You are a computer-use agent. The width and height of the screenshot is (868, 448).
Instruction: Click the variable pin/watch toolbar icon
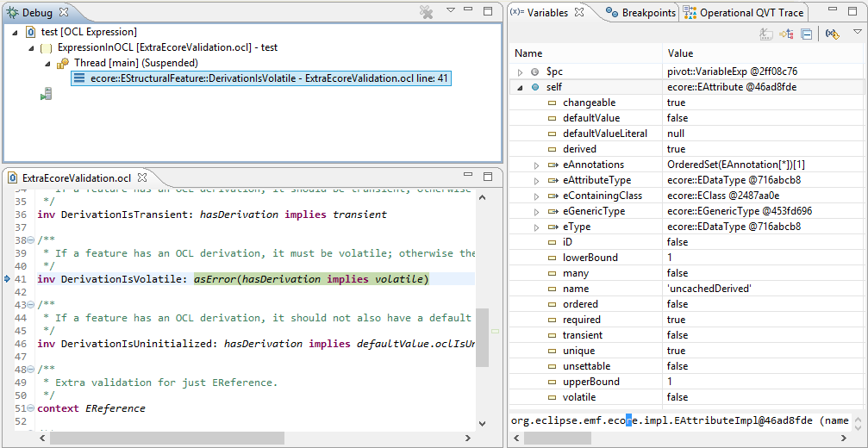832,34
